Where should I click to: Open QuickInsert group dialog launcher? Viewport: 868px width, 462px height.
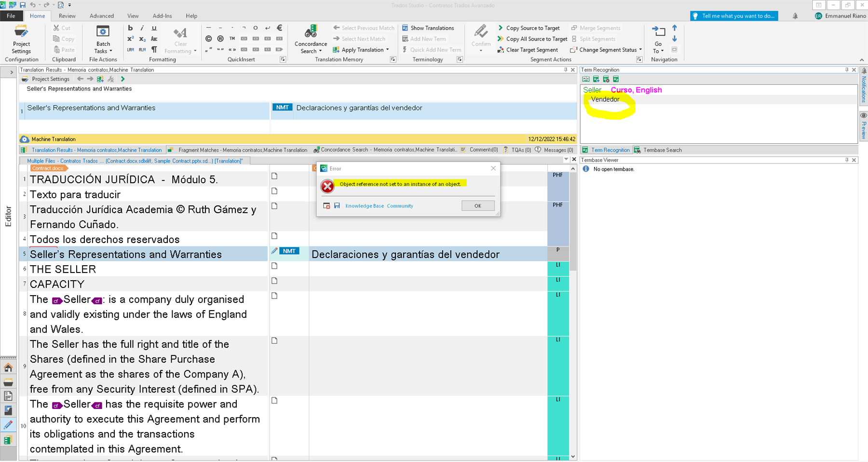click(283, 60)
